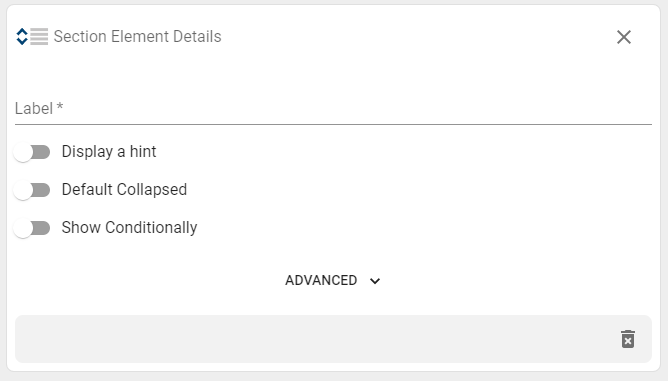Screen dimensions: 668x381
Task: Click the Label required asterisk
Action: pos(60,106)
